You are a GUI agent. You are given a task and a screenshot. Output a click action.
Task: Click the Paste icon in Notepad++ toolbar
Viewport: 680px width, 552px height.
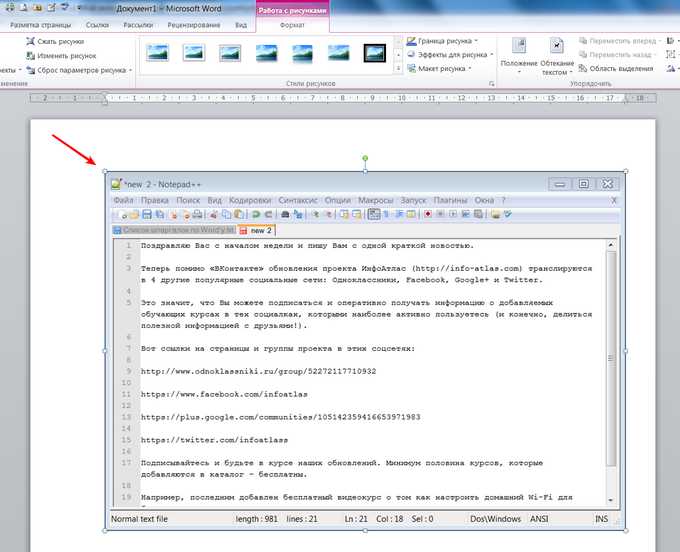click(x=239, y=214)
